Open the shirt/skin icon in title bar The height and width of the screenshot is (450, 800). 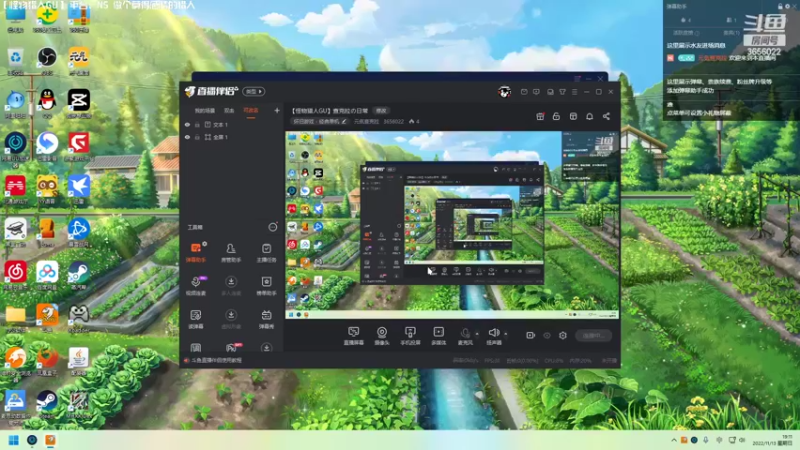click(562, 92)
